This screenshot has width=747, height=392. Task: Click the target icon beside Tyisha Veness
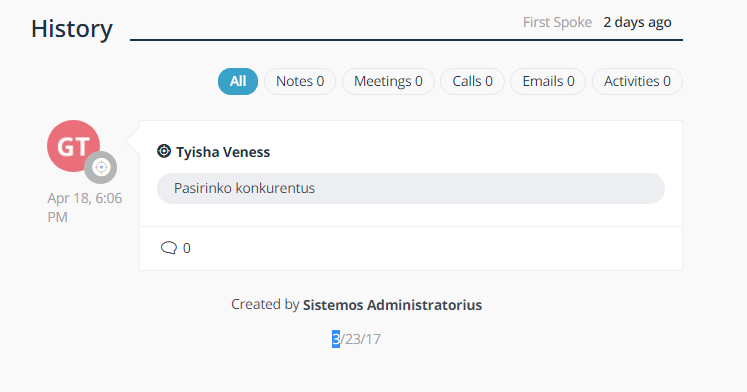click(x=164, y=151)
